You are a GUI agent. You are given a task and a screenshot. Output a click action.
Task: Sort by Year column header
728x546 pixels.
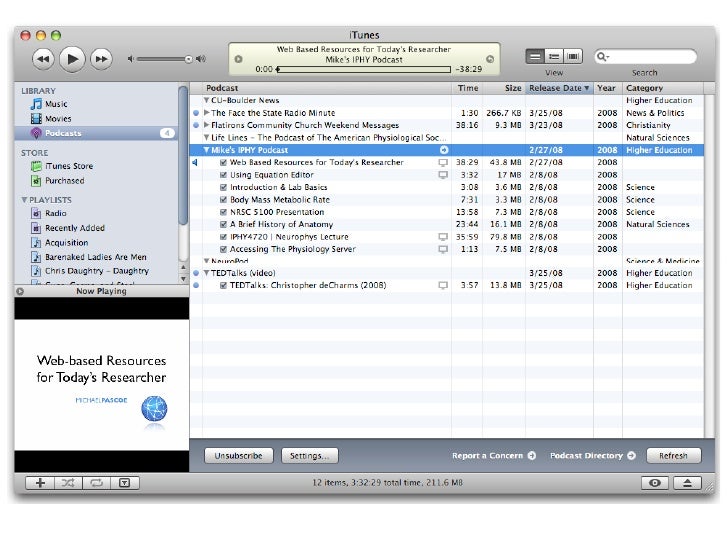(607, 88)
